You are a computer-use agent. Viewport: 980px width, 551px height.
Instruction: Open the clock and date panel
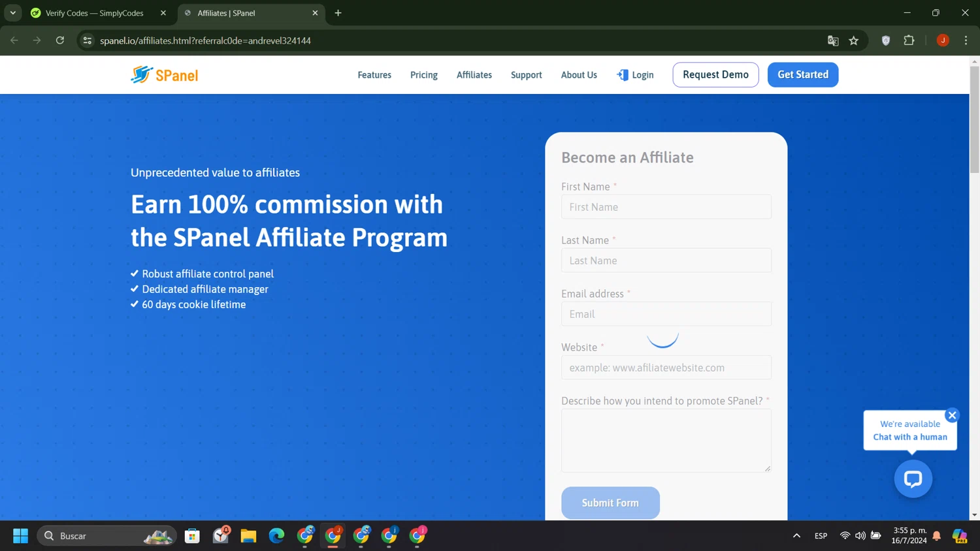(909, 536)
